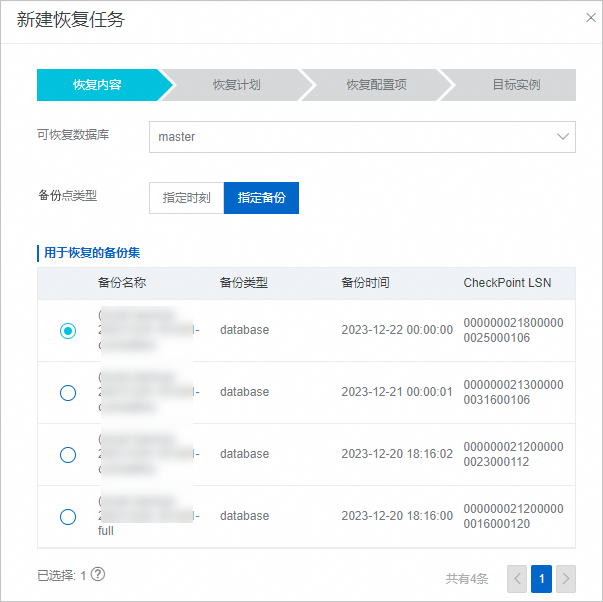Click the CheckPoint LSN column header
This screenshot has width=603, height=602.
[x=507, y=283]
